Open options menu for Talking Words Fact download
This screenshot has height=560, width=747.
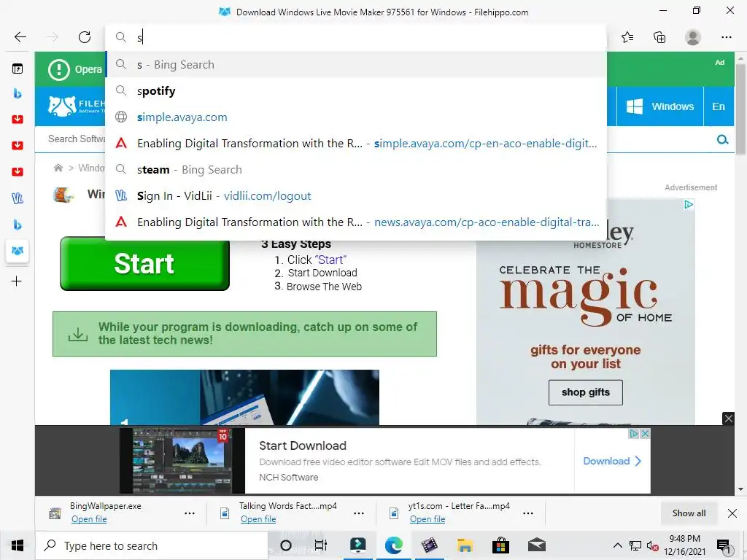[x=359, y=513]
